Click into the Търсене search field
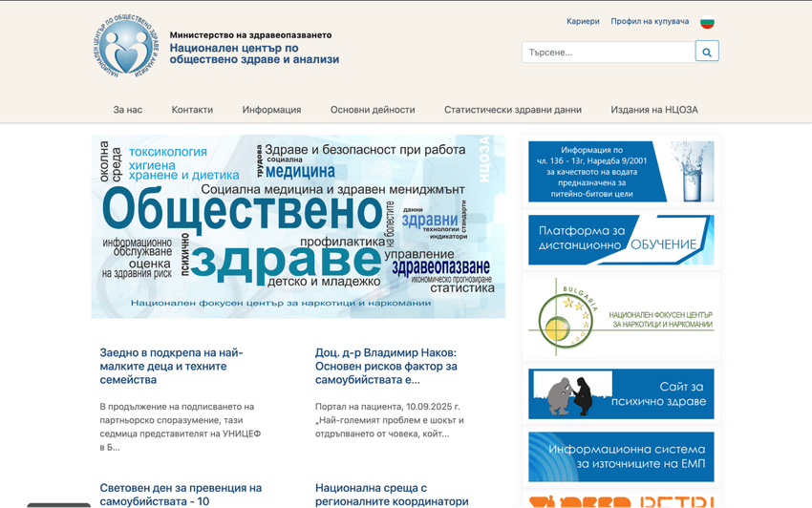The height and width of the screenshot is (508, 812). click(x=608, y=52)
